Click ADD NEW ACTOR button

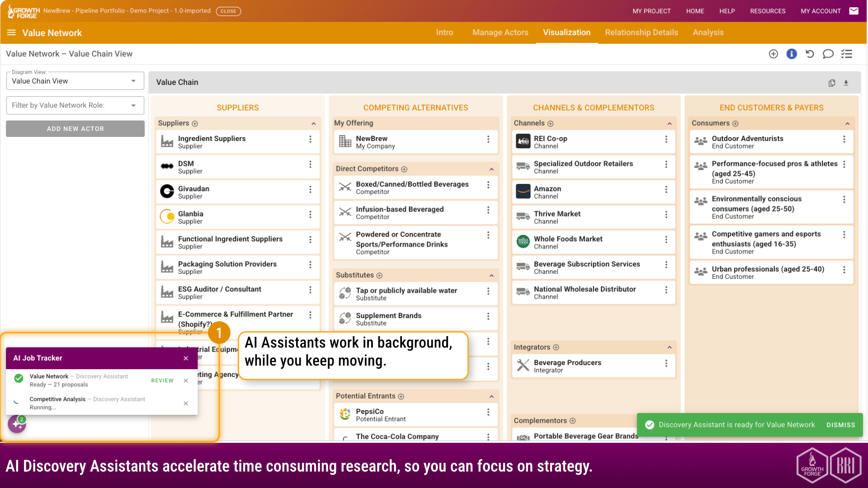(x=75, y=129)
